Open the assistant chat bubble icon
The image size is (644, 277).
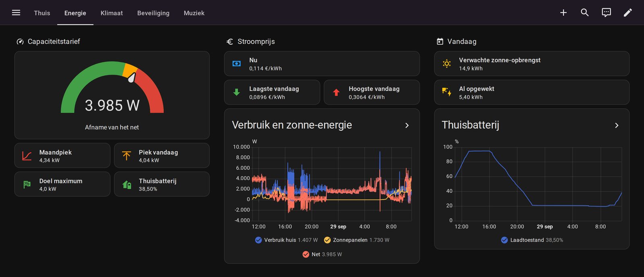(606, 12)
